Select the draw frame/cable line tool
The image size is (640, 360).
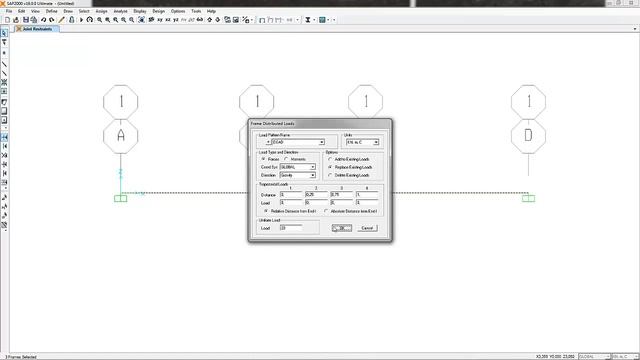4,64
